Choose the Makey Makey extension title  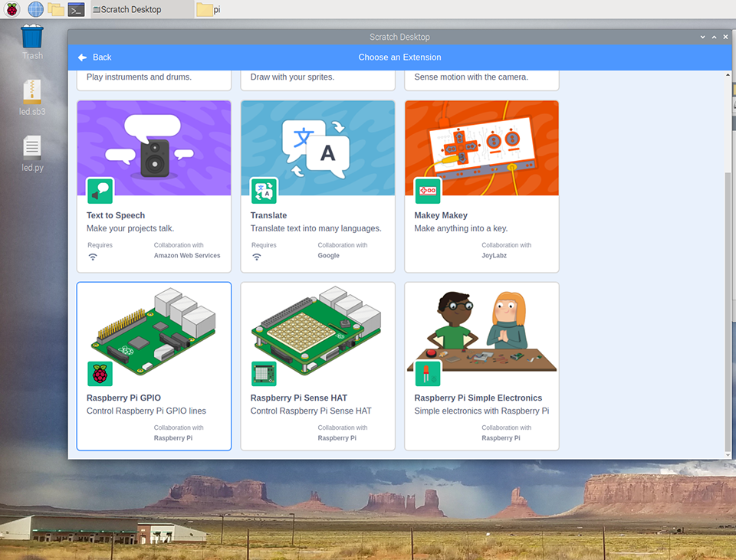pyautogui.click(x=441, y=215)
